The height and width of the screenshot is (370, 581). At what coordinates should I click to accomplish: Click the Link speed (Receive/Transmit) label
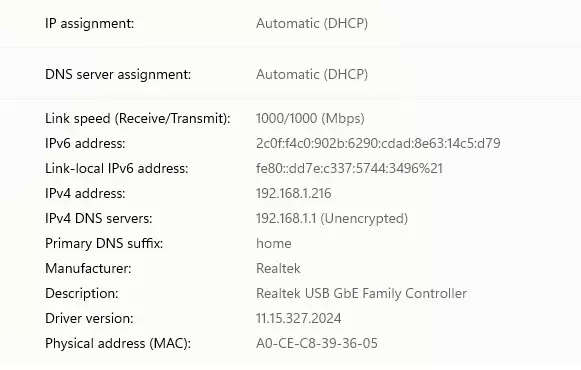click(x=137, y=119)
